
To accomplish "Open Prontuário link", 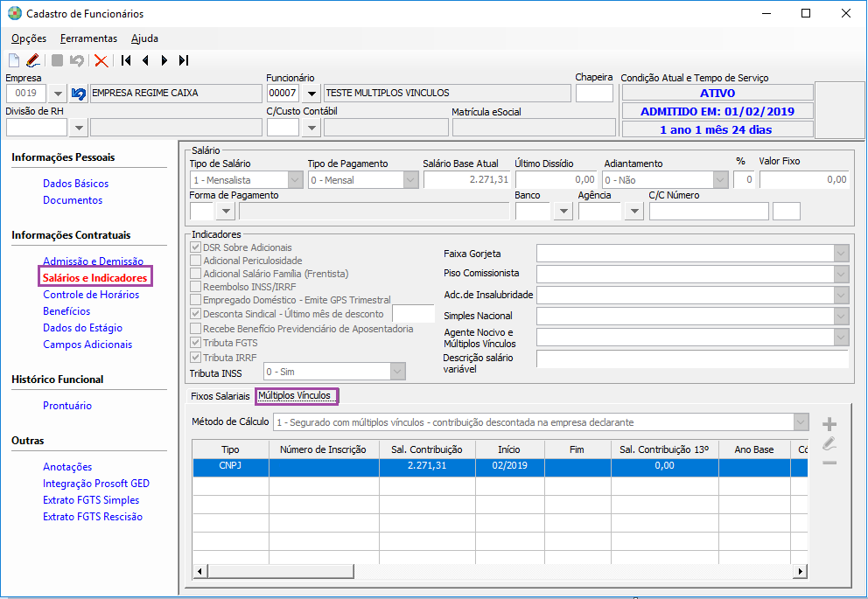I will click(67, 406).
